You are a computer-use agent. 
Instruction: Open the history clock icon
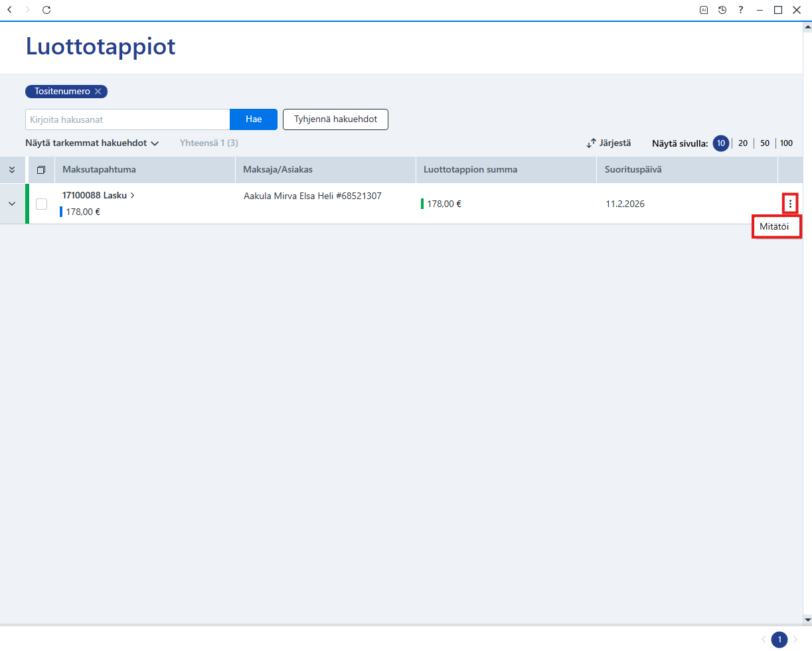point(722,10)
